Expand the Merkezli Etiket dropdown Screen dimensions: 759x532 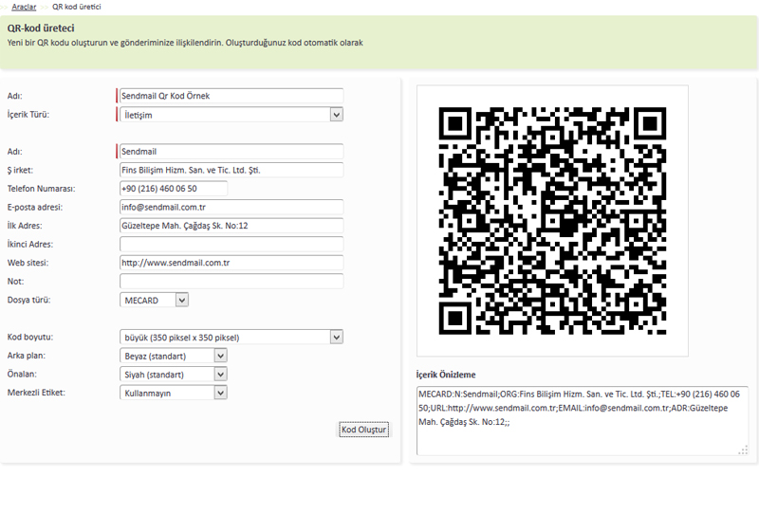(x=174, y=393)
